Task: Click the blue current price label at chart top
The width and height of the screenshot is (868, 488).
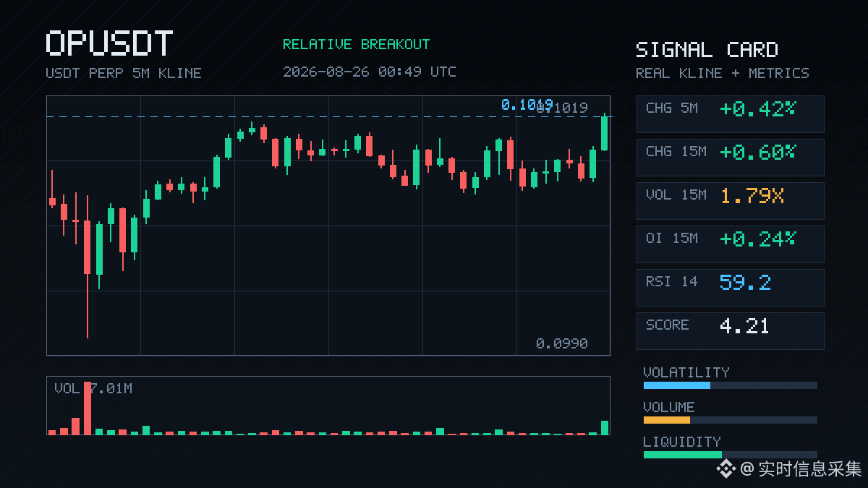Action: (x=527, y=105)
